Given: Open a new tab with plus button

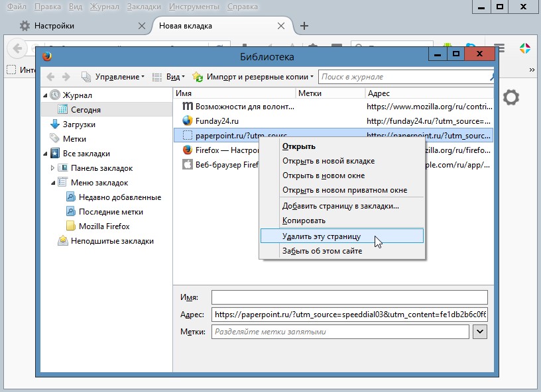Looking at the screenshot, I should (x=304, y=26).
